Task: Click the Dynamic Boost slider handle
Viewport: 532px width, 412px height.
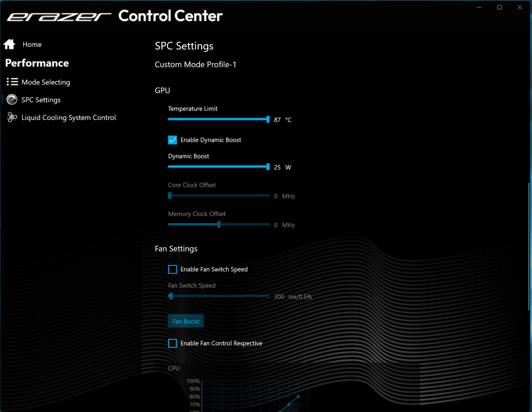Action: point(268,167)
